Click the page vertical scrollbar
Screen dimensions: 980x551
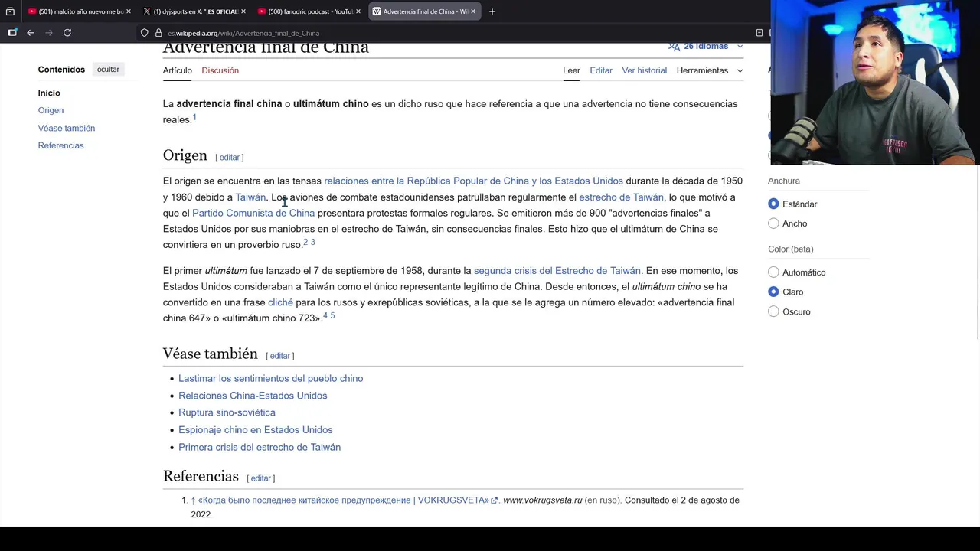(x=977, y=253)
